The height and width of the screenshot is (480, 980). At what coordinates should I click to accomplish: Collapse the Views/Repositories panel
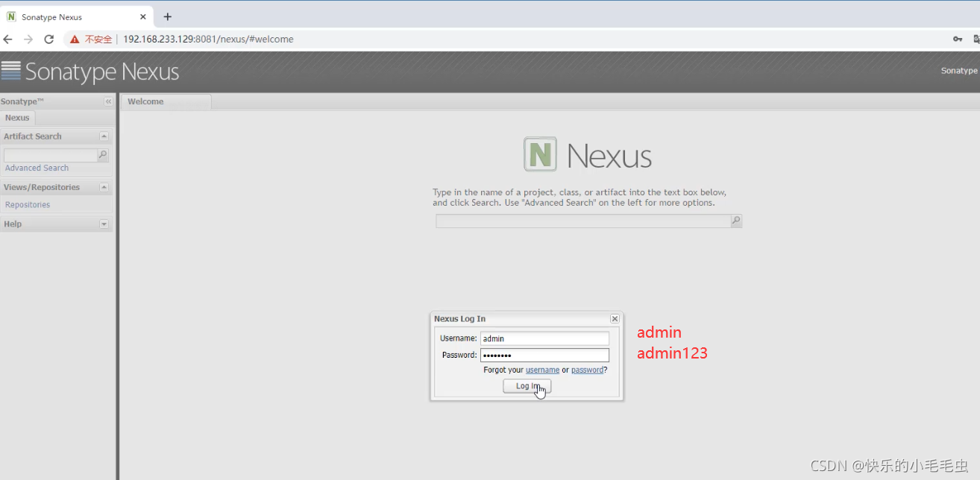[x=104, y=187]
